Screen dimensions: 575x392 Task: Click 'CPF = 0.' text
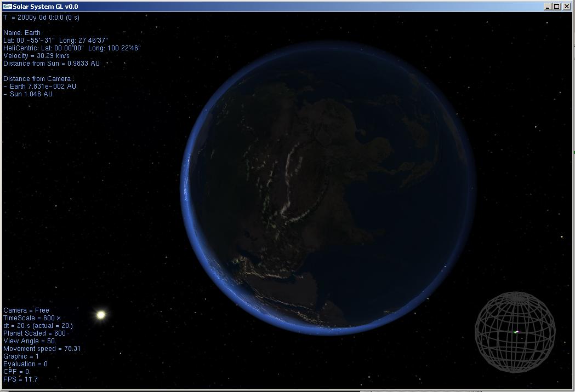point(17,372)
